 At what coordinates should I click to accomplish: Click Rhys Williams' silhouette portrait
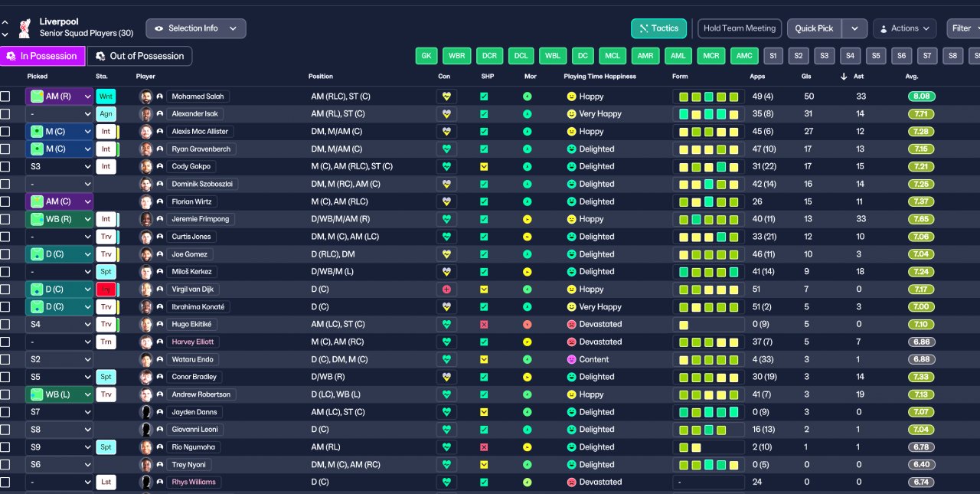146,482
